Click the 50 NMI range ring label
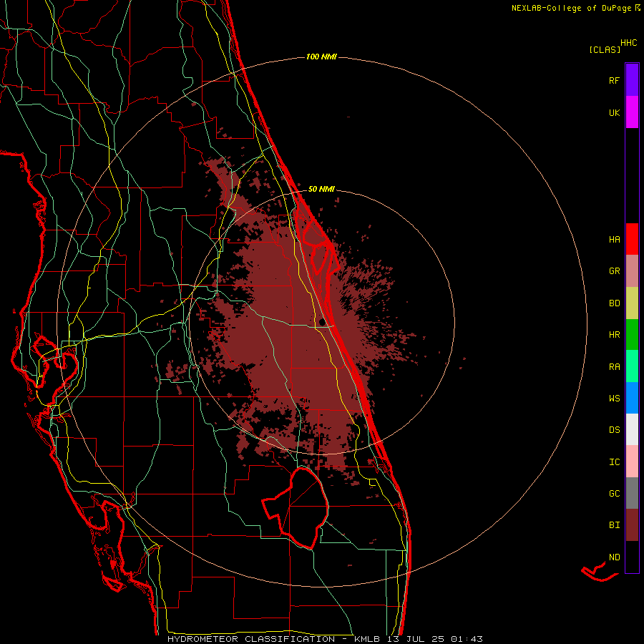The height and width of the screenshot is (644, 644). (321, 189)
